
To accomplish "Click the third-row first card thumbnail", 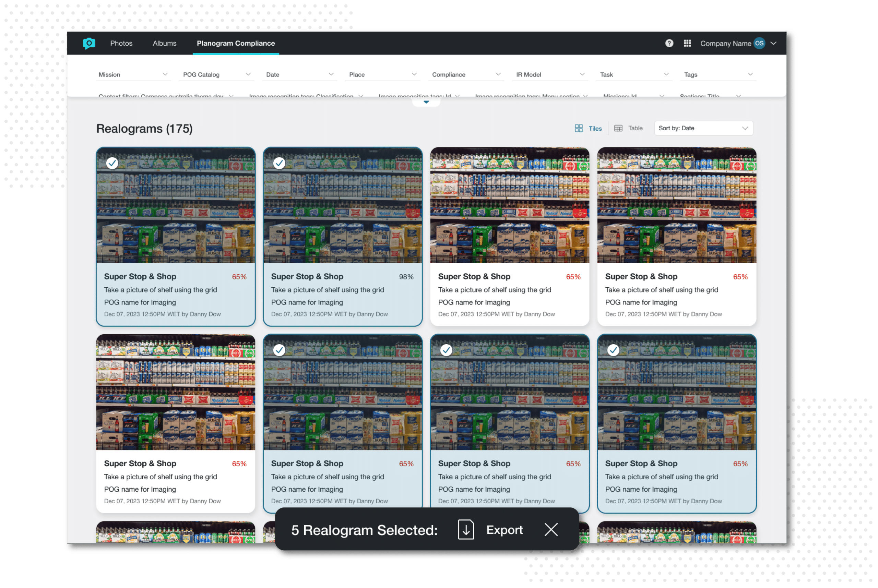I will [176, 532].
